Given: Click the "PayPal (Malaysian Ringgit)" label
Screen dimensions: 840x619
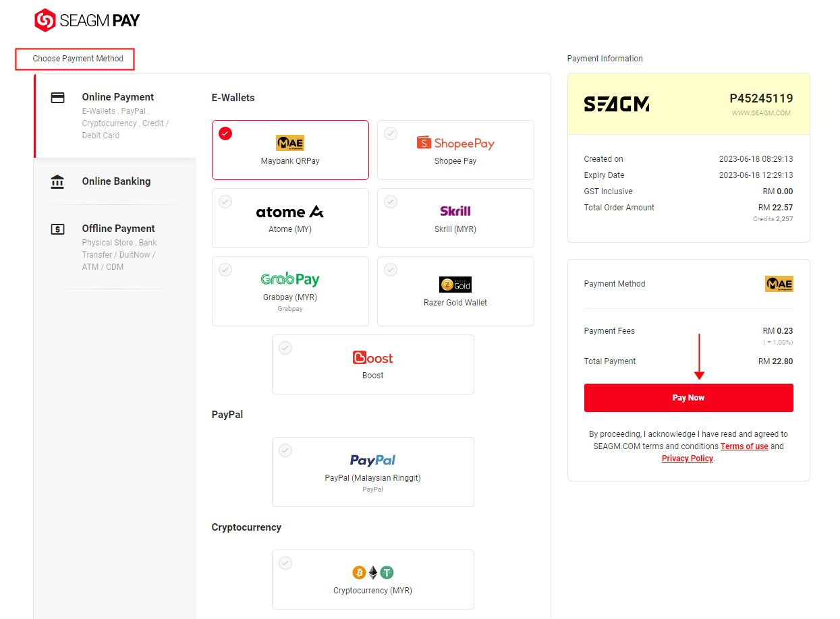Looking at the screenshot, I should 373,478.
